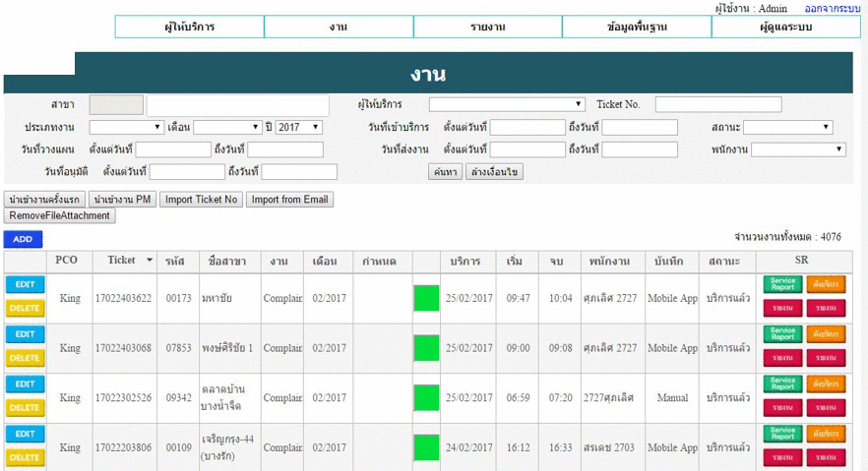Screen dimensions: 868x471
Task: Open the รายงาน menu
Action: click(487, 27)
